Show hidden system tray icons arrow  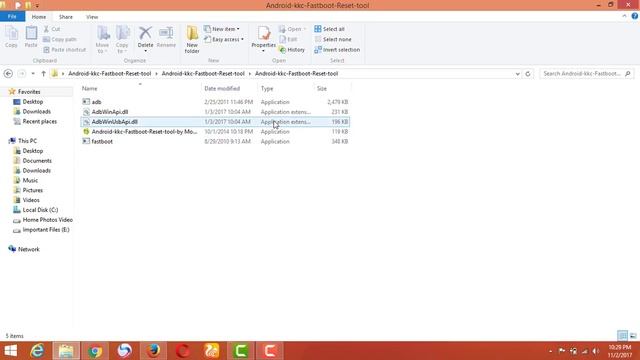click(551, 351)
